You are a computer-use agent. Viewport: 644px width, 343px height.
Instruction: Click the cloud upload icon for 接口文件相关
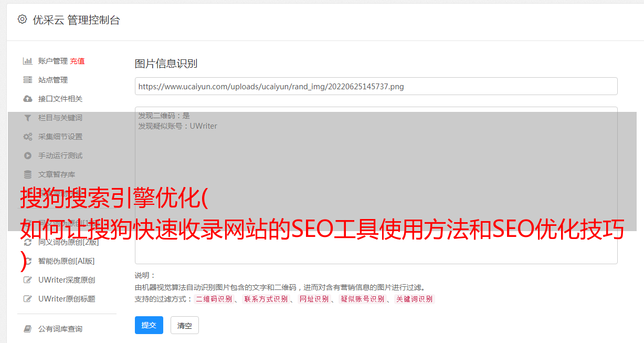(28, 99)
